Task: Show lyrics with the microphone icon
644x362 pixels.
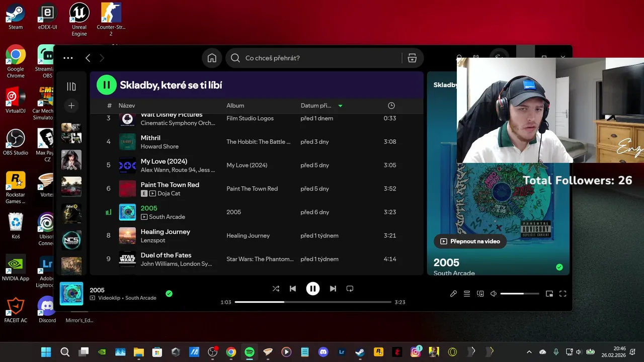Action: (453, 294)
